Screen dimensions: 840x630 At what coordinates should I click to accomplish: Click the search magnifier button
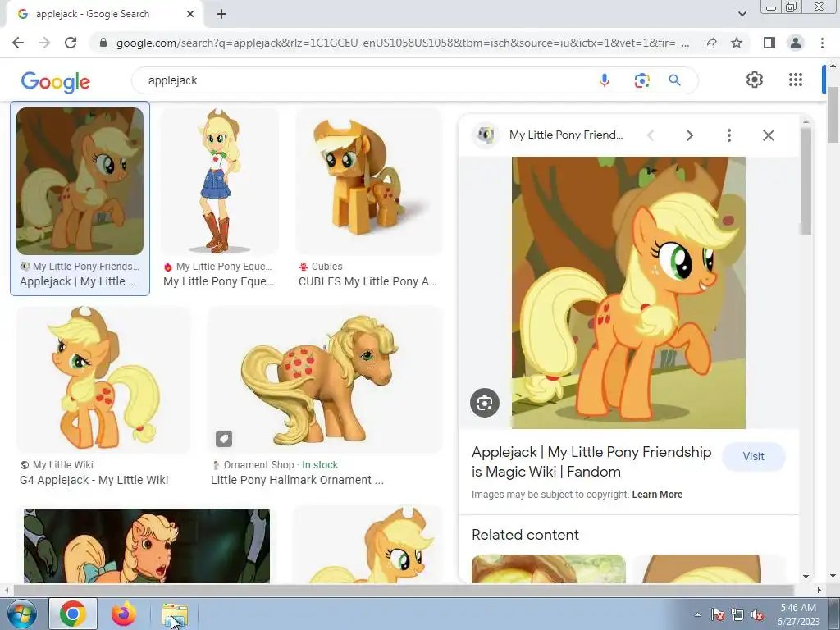pyautogui.click(x=675, y=80)
